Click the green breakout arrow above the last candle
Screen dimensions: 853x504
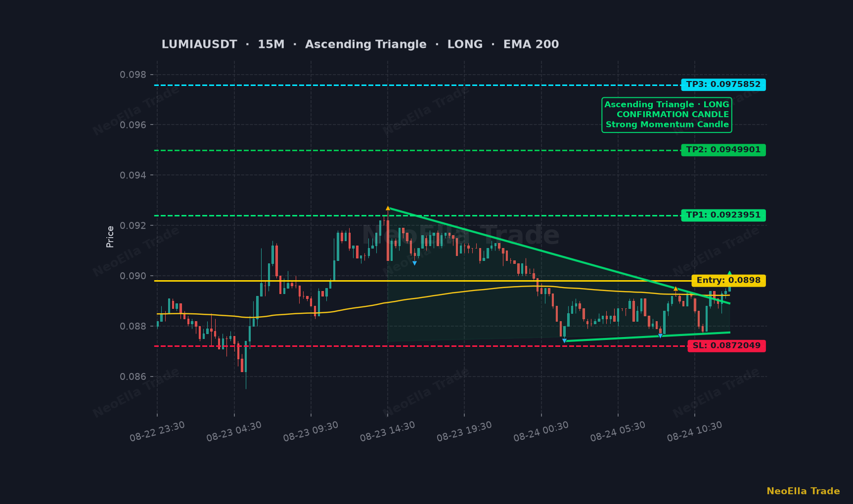[x=729, y=273]
